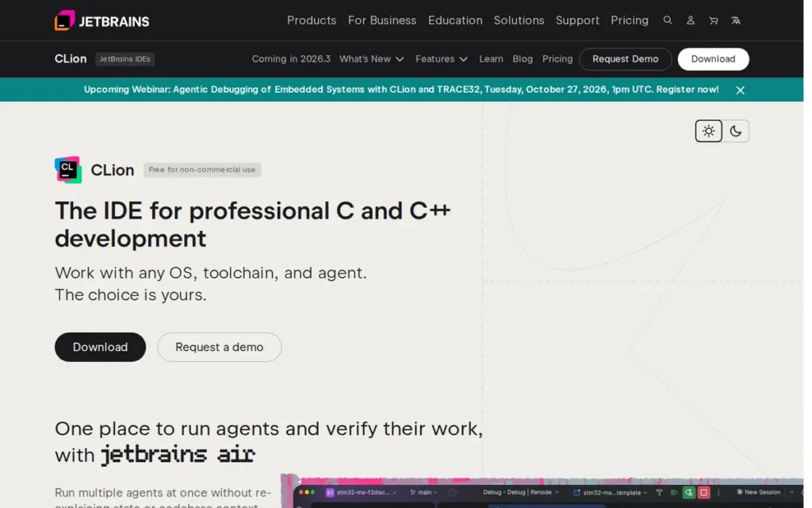Screen dimensions: 812x508
Task: Expand the Features dropdown
Action: click(x=441, y=59)
